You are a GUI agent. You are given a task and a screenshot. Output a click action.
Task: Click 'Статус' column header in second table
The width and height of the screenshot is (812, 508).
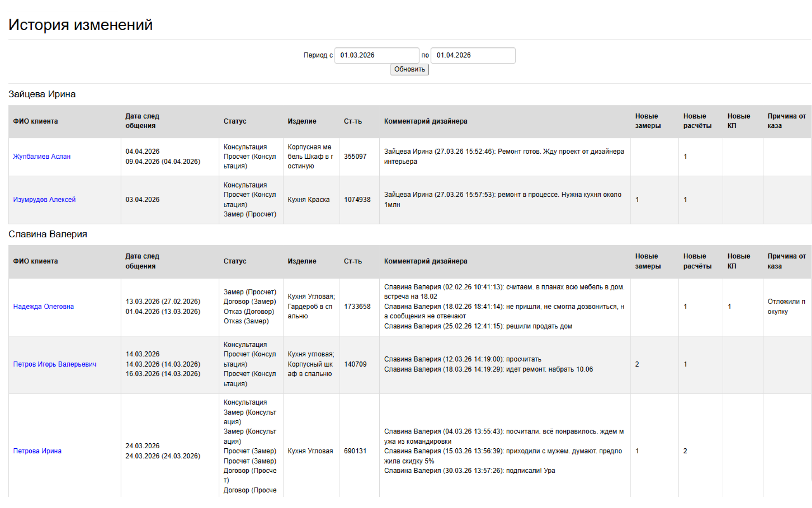coord(235,261)
